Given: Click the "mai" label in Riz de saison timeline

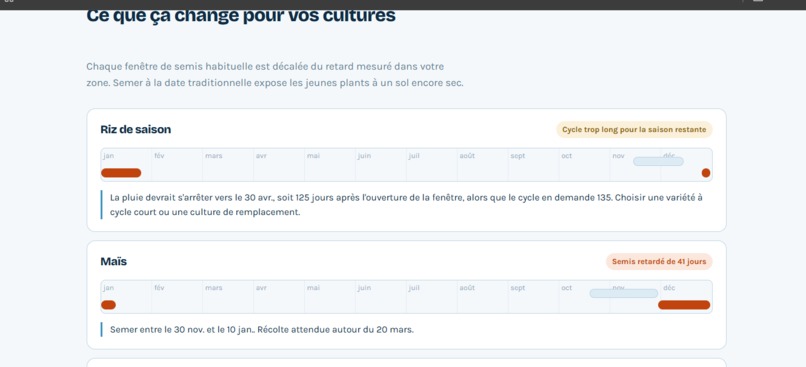Looking at the screenshot, I should click(x=313, y=156).
